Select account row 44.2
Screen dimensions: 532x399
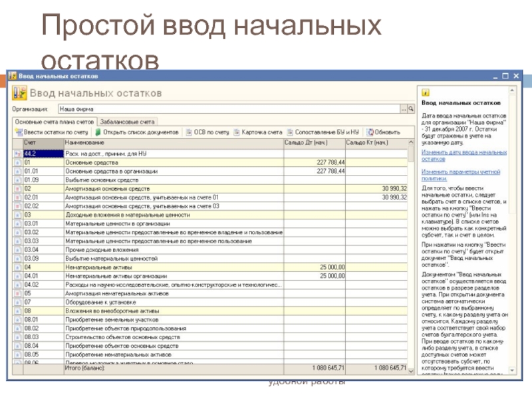(x=210, y=154)
